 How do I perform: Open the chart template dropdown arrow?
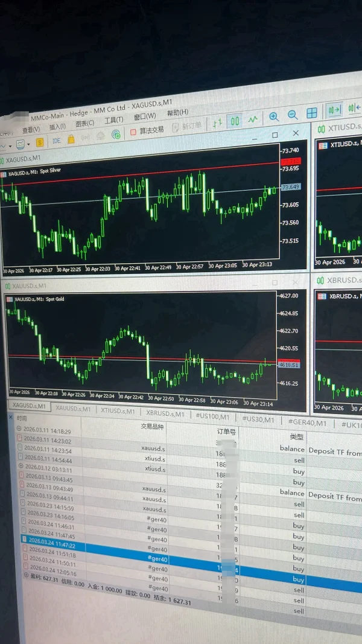29,144
